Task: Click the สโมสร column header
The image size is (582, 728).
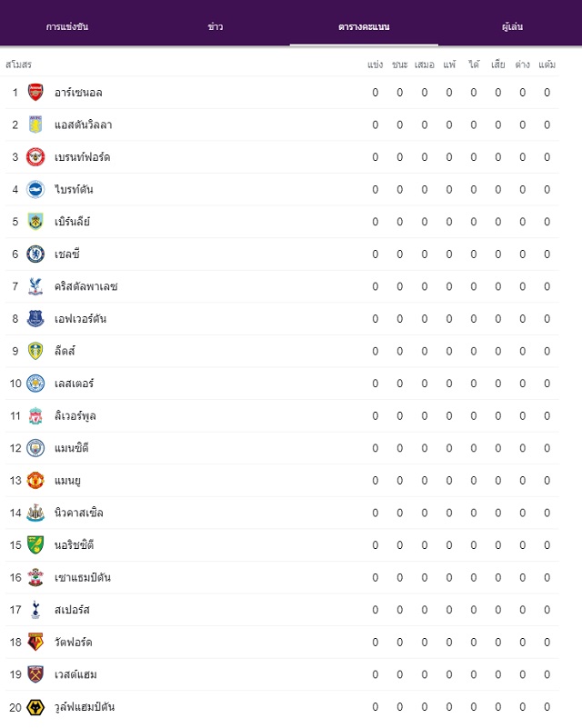Action: 18,65
